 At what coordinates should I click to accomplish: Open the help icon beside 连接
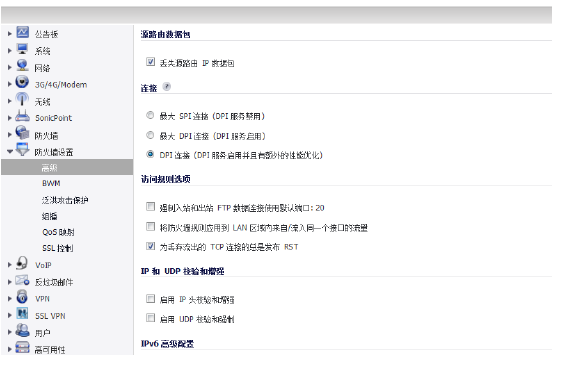(x=167, y=87)
